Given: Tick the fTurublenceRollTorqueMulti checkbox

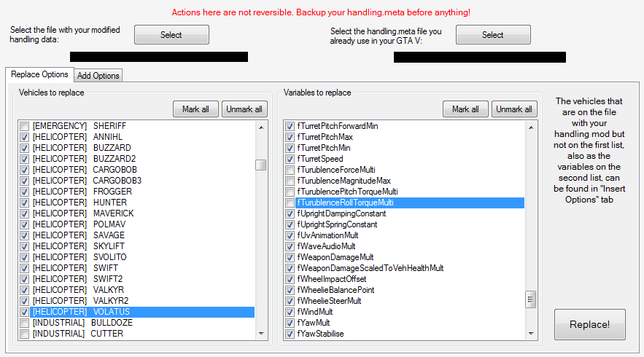Looking at the screenshot, I should click(290, 203).
